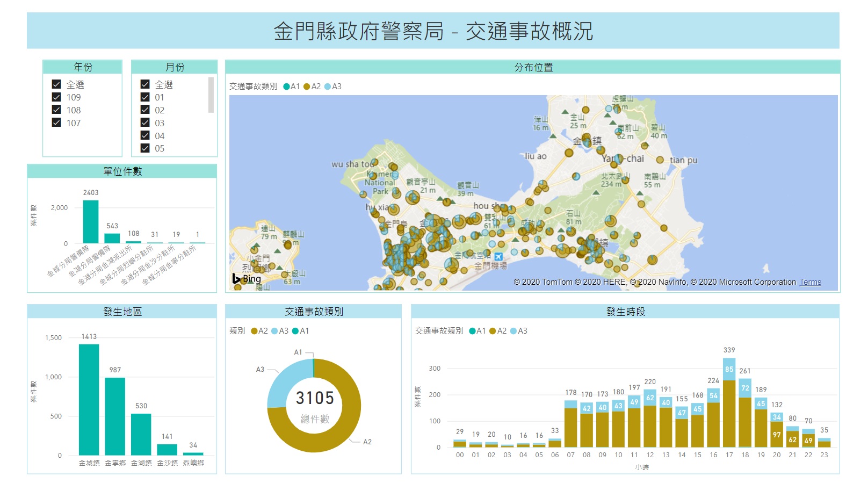Select A1 legend swatch in 分布位置 map
Image resolution: width=868 pixels, height=483 pixels.
[287, 86]
